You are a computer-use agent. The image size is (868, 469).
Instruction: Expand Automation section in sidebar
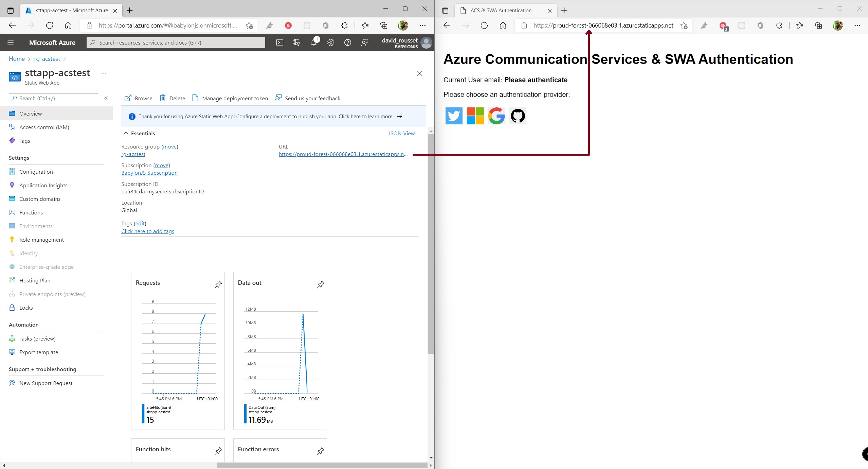24,324
